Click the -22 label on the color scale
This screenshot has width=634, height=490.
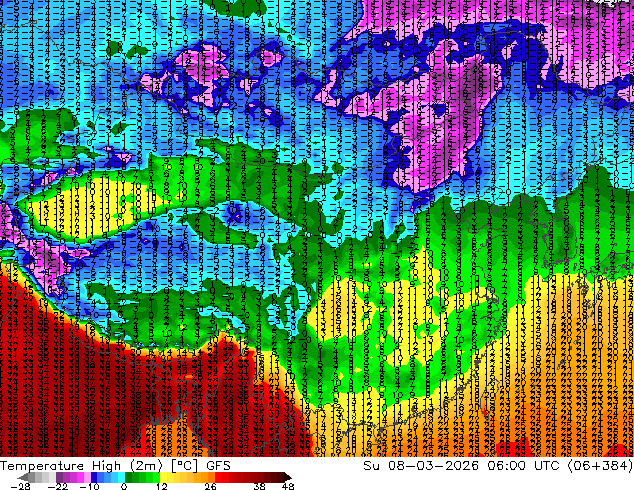point(58,486)
